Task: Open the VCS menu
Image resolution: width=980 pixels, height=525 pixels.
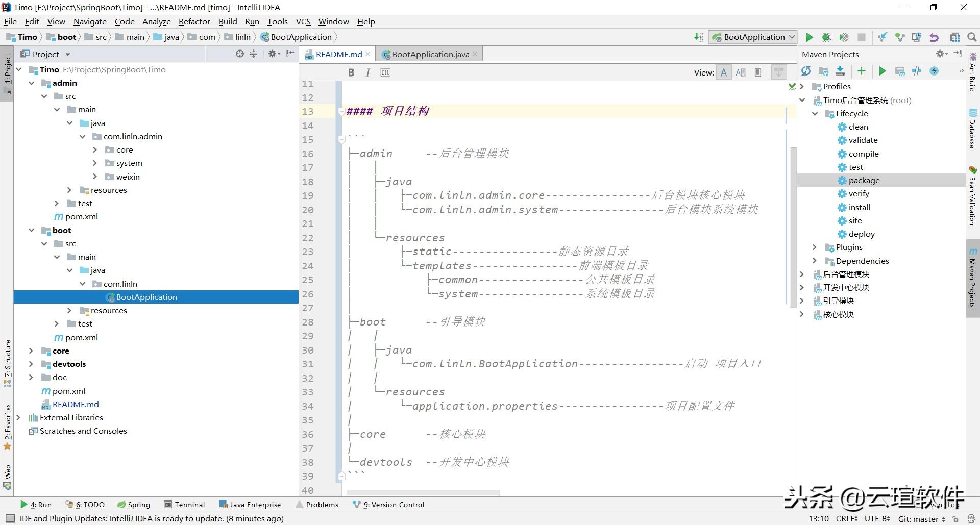Action: point(303,21)
